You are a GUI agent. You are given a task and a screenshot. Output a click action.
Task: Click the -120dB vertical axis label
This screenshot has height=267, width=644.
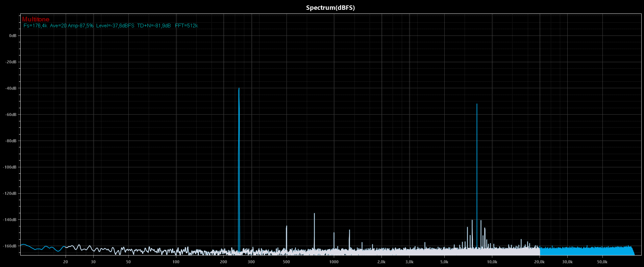tap(10, 194)
